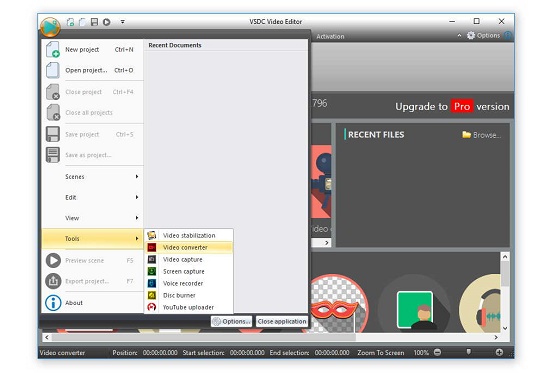Image resolution: width=550 pixels, height=373 pixels.
Task: Choose New project in the menu
Action: point(93,49)
